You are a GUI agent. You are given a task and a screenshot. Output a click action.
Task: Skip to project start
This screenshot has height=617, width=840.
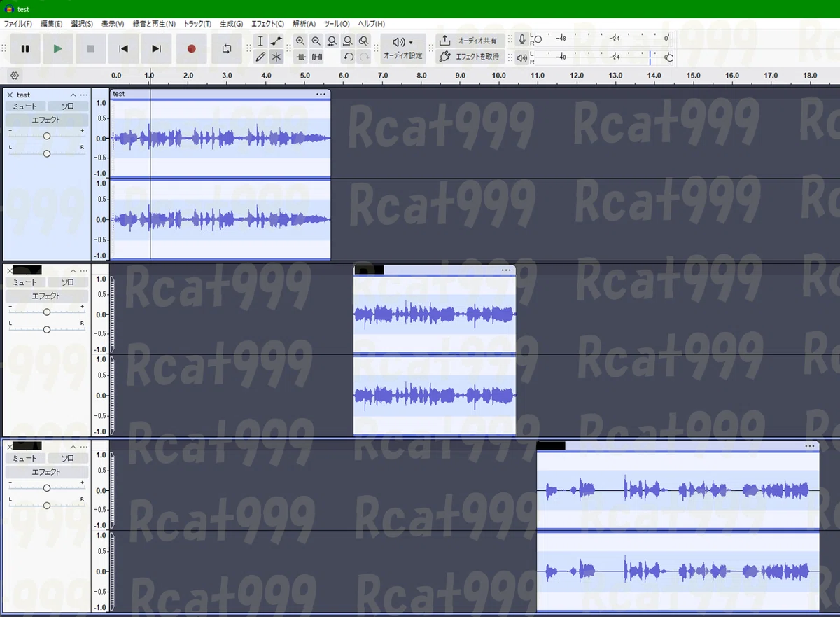coord(124,48)
